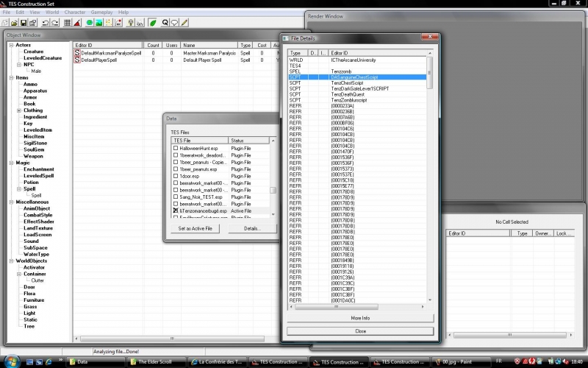588x368 pixels.
Task: Toggle the Snap to Grid icon
Action: [x=68, y=23]
